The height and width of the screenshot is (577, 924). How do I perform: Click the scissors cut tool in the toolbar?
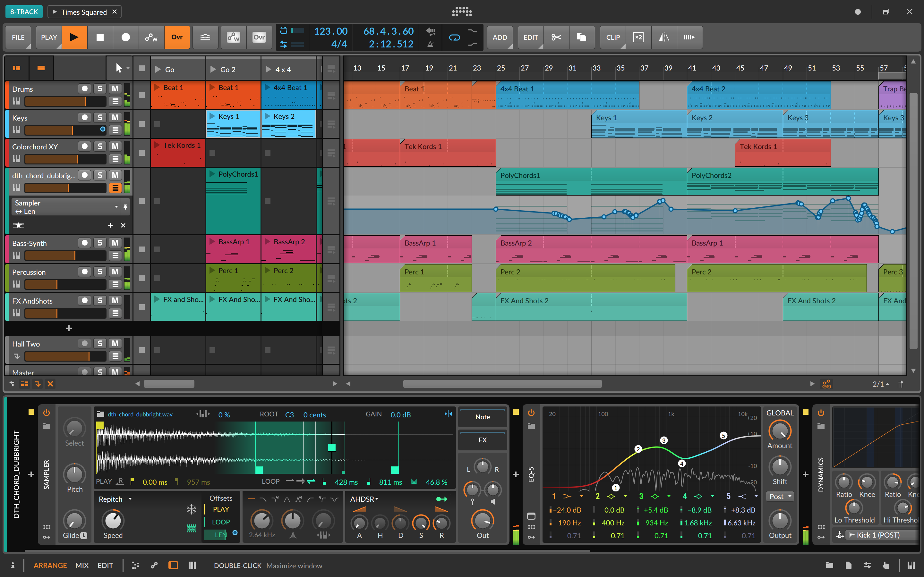(x=556, y=37)
